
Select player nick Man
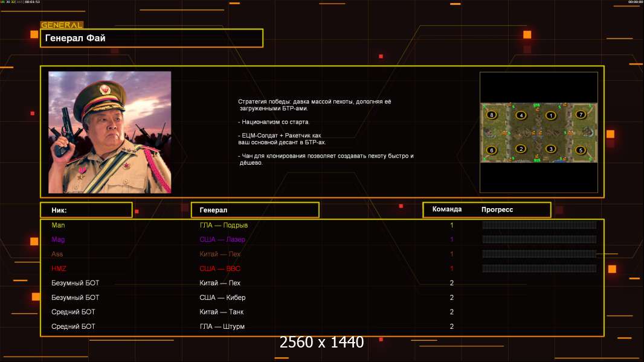(x=59, y=225)
